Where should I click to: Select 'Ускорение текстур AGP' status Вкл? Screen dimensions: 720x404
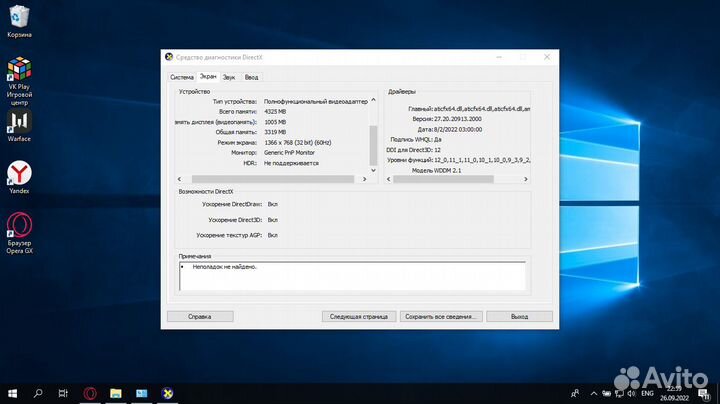(x=272, y=235)
